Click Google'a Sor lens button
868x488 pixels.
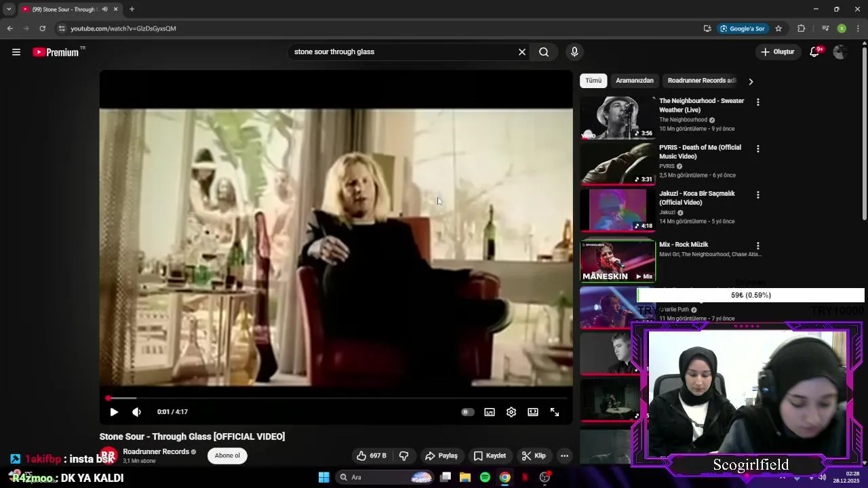coord(743,28)
